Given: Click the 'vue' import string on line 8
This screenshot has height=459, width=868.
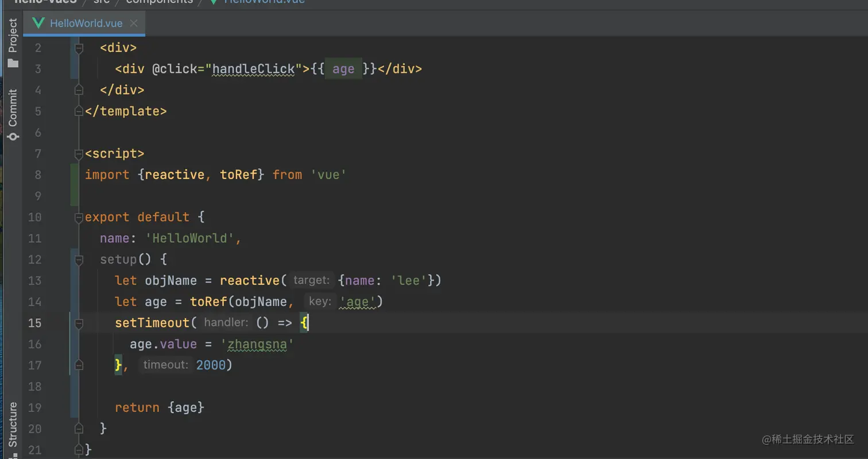Looking at the screenshot, I should (x=329, y=174).
